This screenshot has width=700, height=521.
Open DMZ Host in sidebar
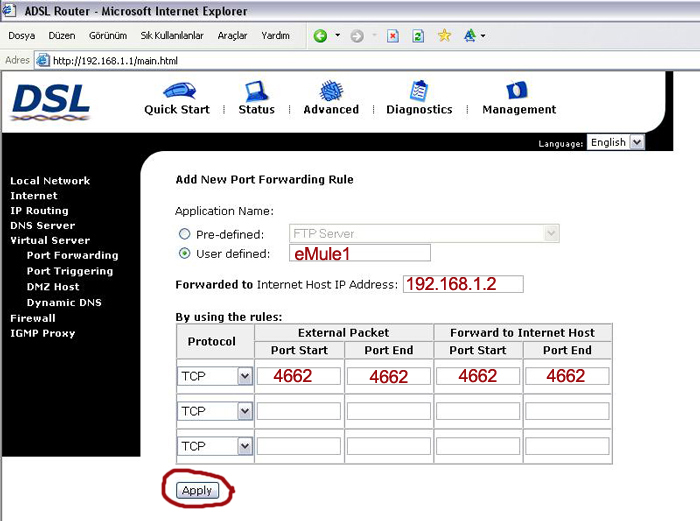53,287
